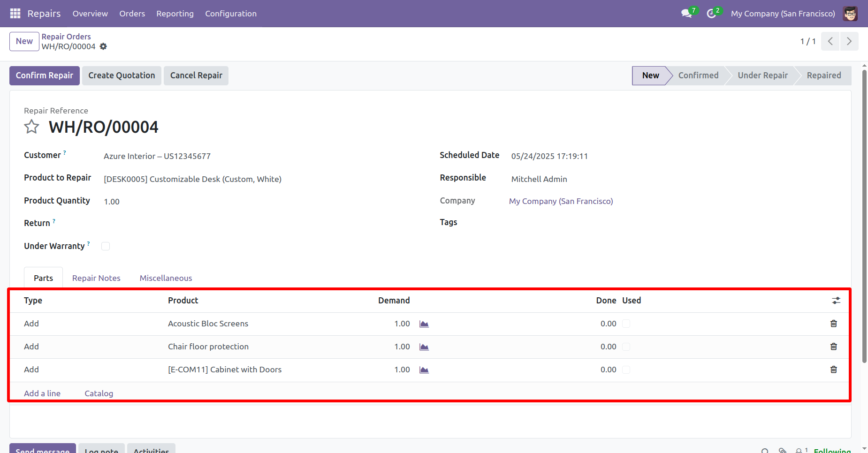Check Used for Acoustic Bloc Screens
This screenshot has height=453, width=868.
626,324
